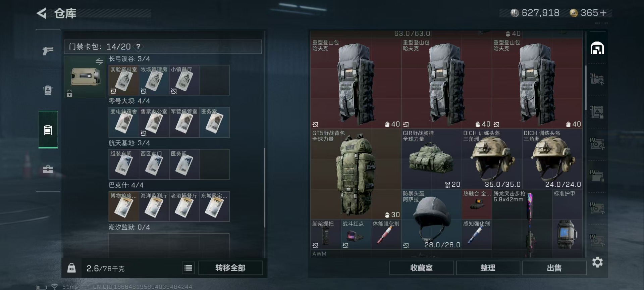Go back using the arrow beside 仓库
The image size is (644, 290).
(42, 13)
